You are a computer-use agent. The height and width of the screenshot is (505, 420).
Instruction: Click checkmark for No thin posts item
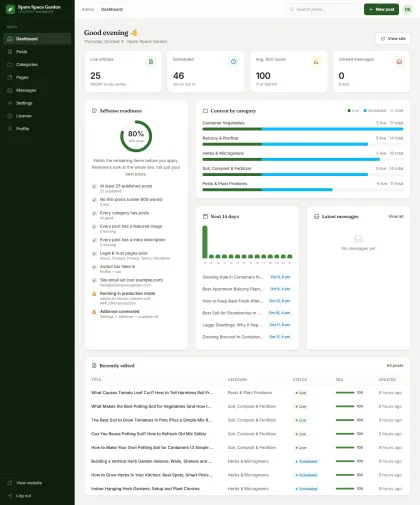tap(94, 200)
